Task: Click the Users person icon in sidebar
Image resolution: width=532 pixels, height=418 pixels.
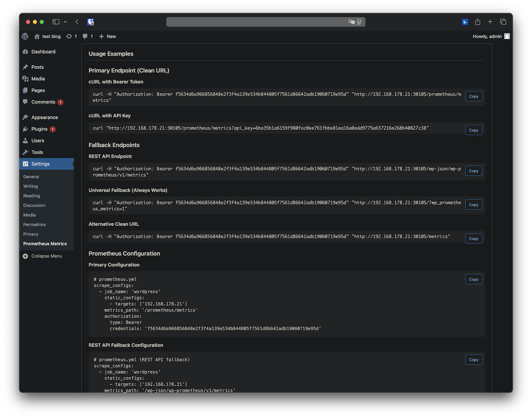Action: pos(25,141)
